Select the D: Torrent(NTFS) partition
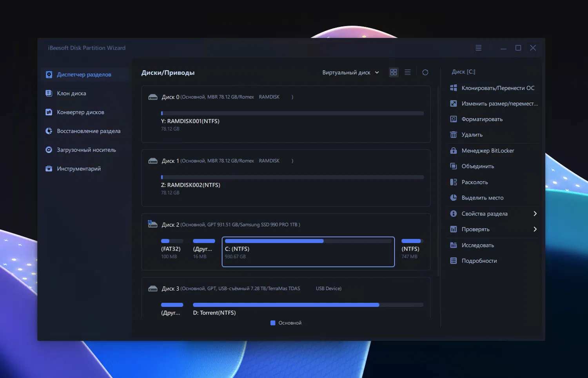 click(308, 309)
